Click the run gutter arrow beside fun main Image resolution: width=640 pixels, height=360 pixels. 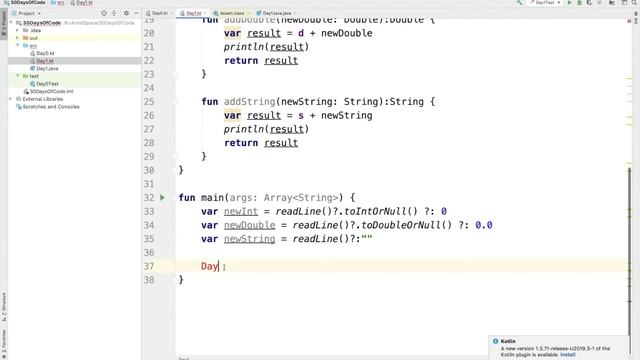click(x=162, y=198)
